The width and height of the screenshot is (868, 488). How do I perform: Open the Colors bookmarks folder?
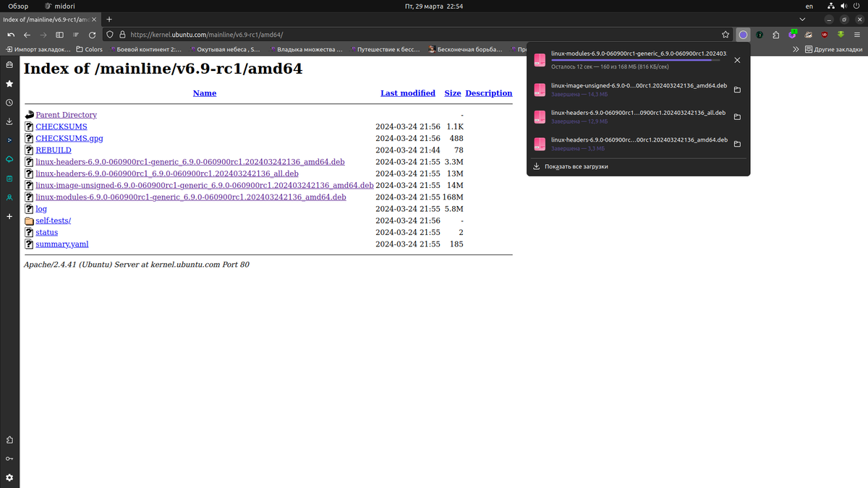tap(89, 50)
